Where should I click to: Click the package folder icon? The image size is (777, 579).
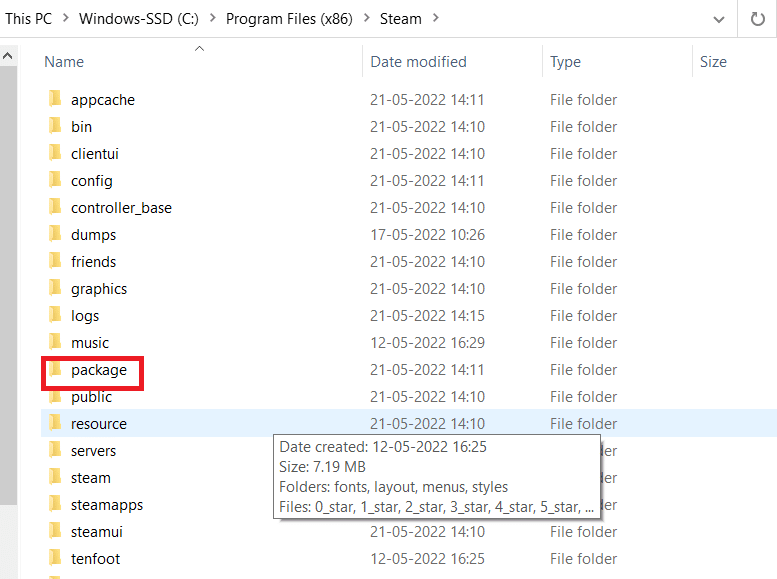(x=56, y=369)
